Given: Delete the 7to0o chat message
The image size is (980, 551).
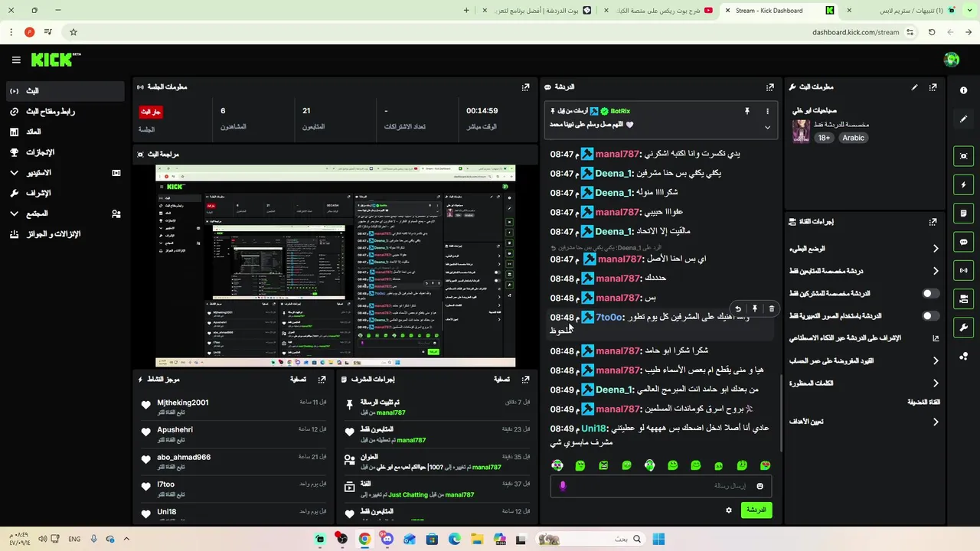Looking at the screenshot, I should (x=771, y=309).
